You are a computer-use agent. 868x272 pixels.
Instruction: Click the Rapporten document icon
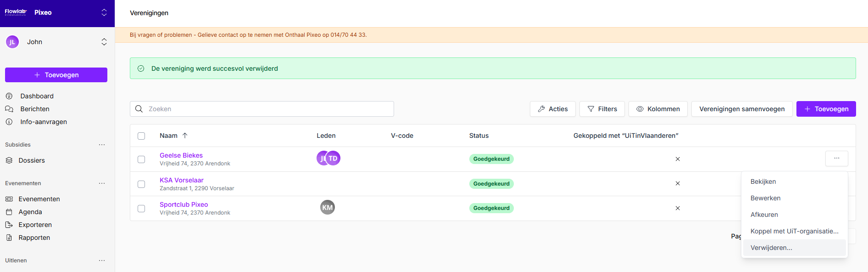9,238
